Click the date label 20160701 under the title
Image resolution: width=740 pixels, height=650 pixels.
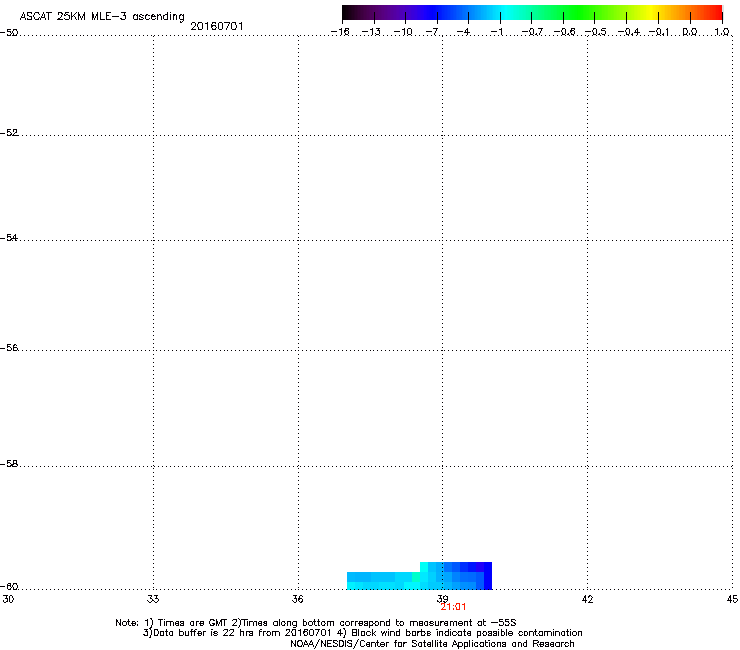point(217,26)
